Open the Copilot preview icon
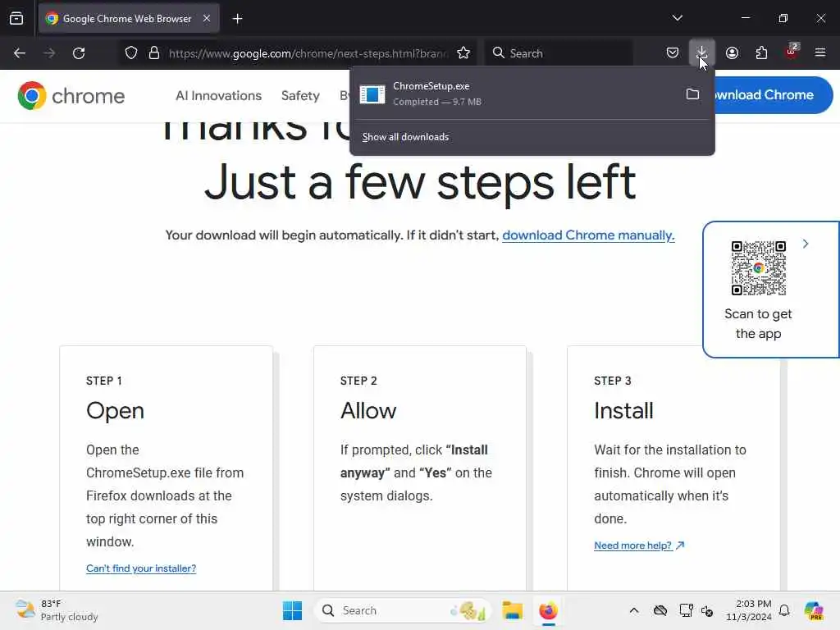The height and width of the screenshot is (630, 840). [x=814, y=610]
